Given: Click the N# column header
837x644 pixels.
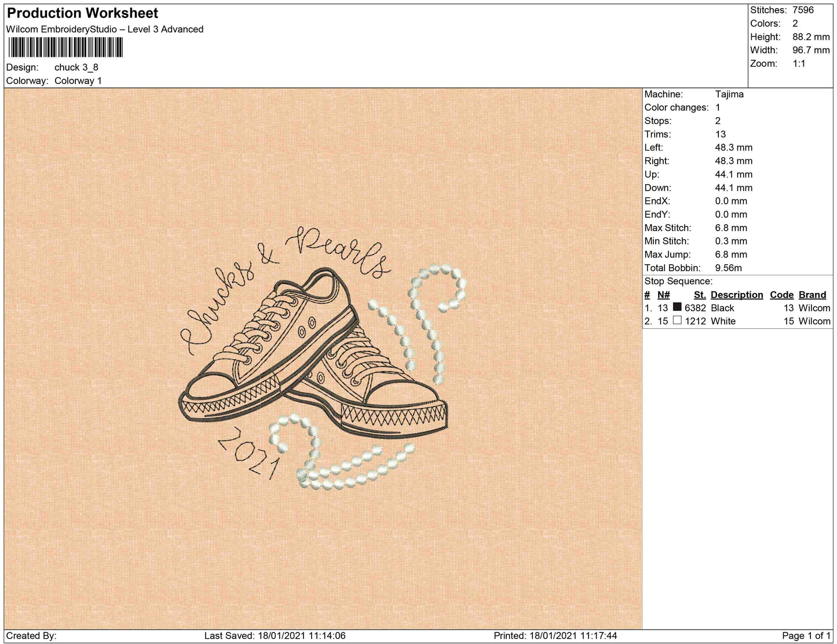Looking at the screenshot, I should (663, 294).
